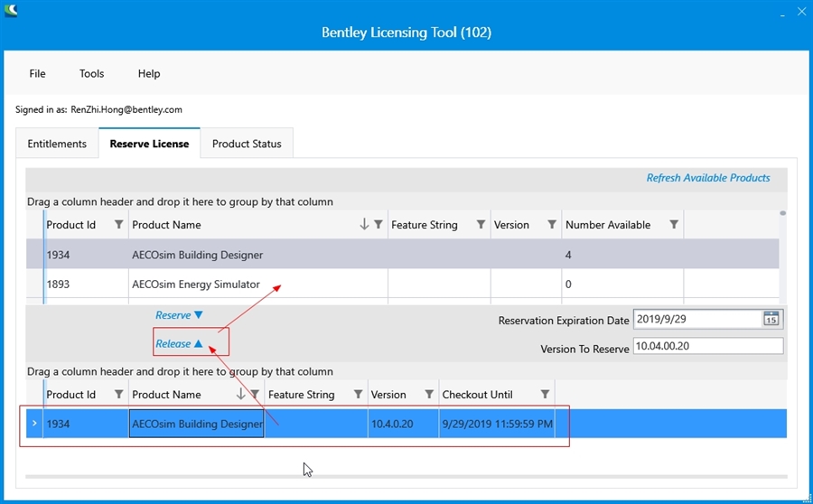The width and height of the screenshot is (813, 504).
Task: Expand the reserved 1934 row chevron
Action: point(34,424)
